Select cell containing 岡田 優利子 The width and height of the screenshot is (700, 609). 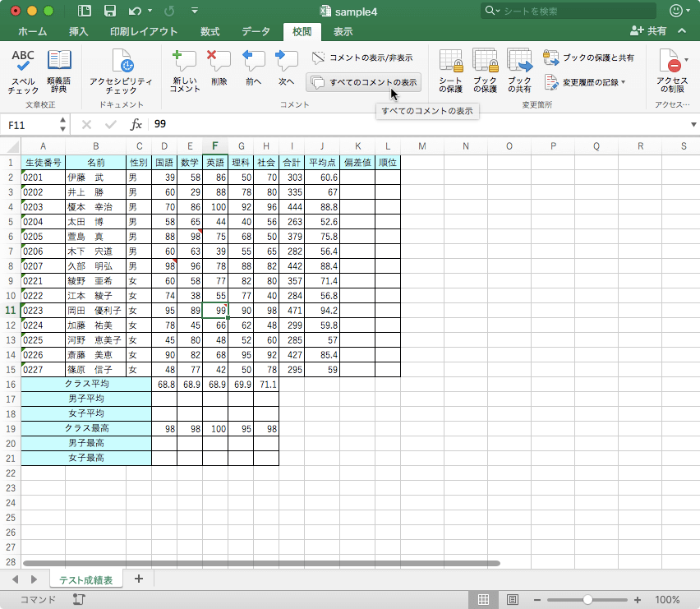pos(95,311)
